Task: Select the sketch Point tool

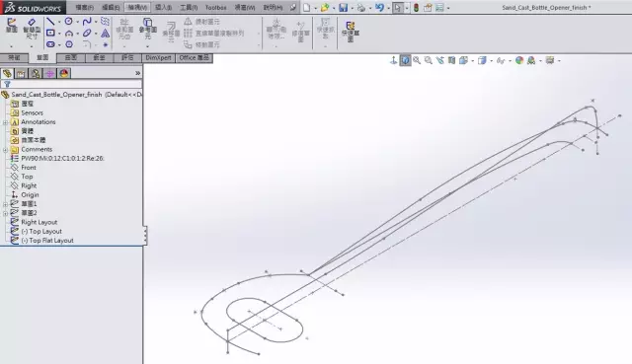Action: 106,44
